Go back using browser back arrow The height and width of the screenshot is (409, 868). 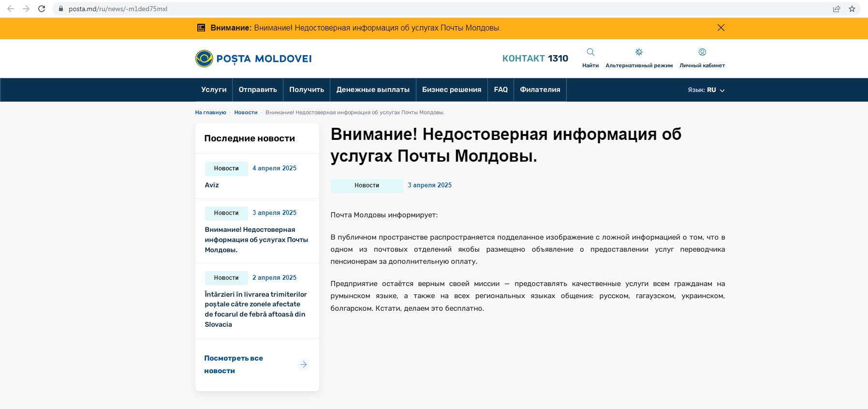click(11, 9)
